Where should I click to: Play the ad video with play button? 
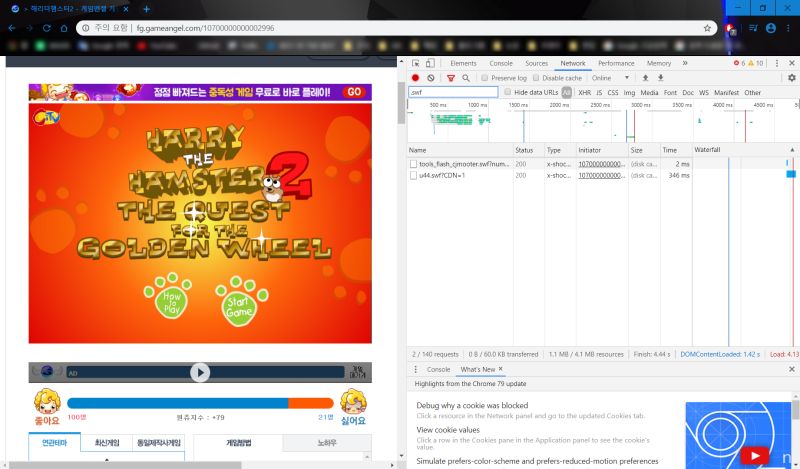pyautogui.click(x=200, y=373)
